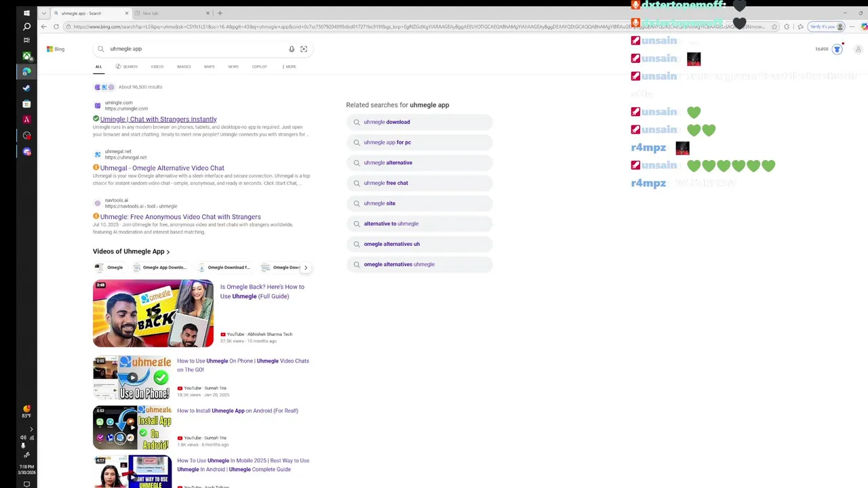Open the browser tab list dropdown
The image size is (868, 488).
[x=44, y=13]
